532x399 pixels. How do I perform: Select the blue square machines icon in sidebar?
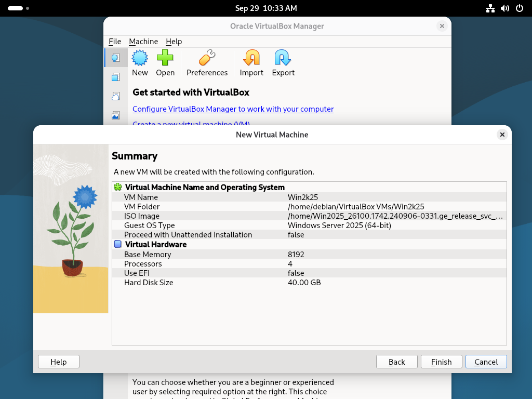(116, 77)
